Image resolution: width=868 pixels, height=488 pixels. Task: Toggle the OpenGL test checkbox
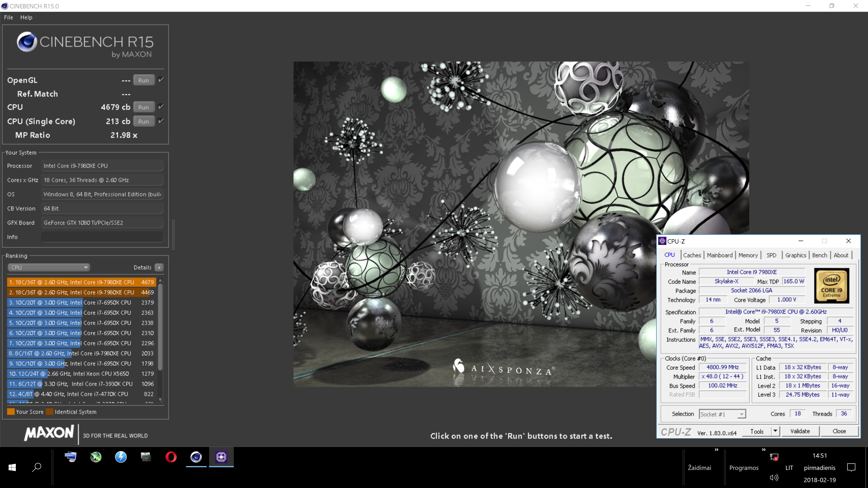pos(161,80)
